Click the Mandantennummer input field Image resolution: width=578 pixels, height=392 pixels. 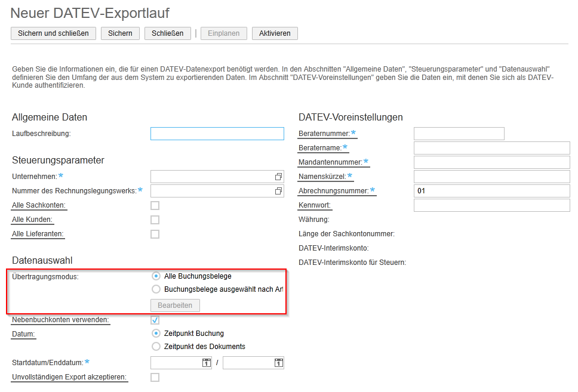(x=492, y=162)
